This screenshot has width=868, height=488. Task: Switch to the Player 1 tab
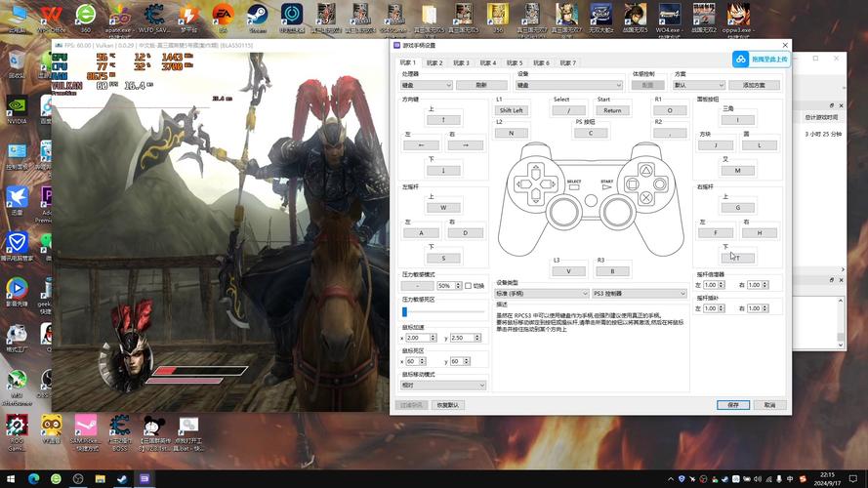pyautogui.click(x=407, y=62)
